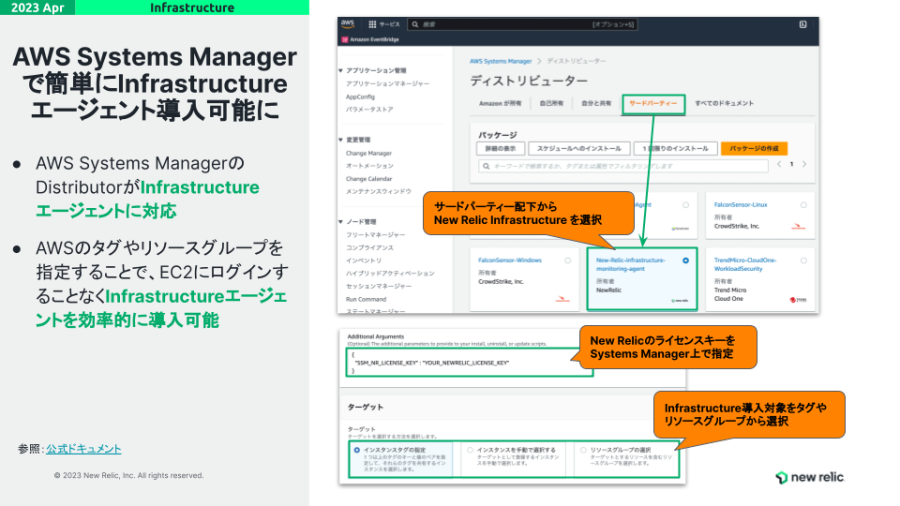Go to next page of packages
This screenshot has width=900, height=506.
(804, 164)
